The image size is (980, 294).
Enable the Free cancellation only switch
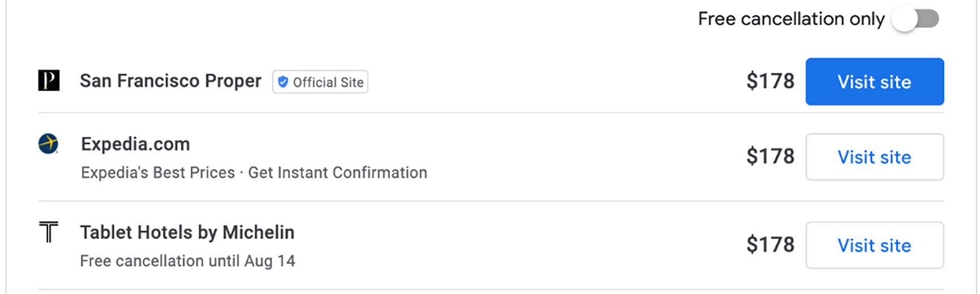point(915,19)
